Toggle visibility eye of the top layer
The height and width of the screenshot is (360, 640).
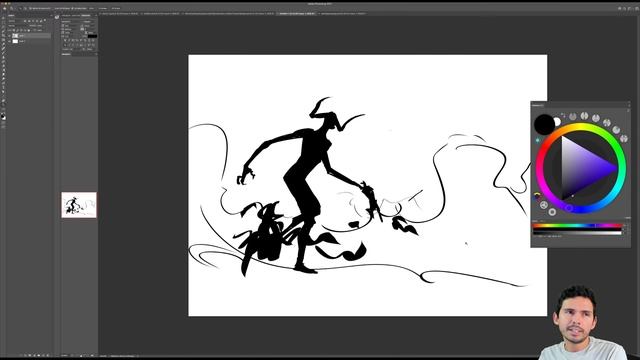(9, 36)
